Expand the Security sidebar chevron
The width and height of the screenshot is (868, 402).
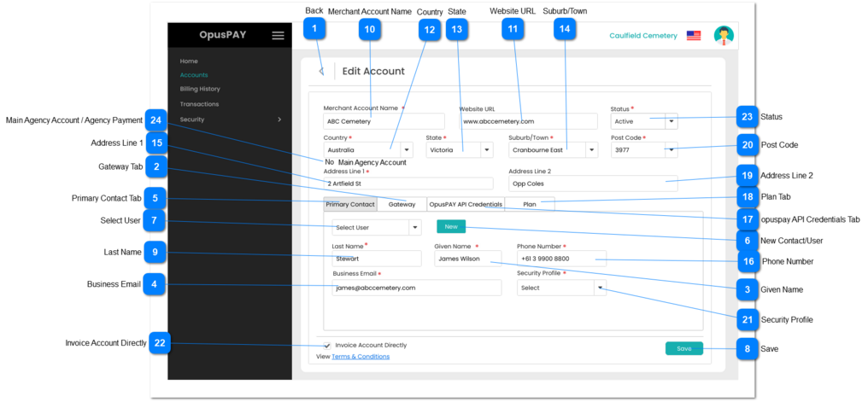pos(279,119)
